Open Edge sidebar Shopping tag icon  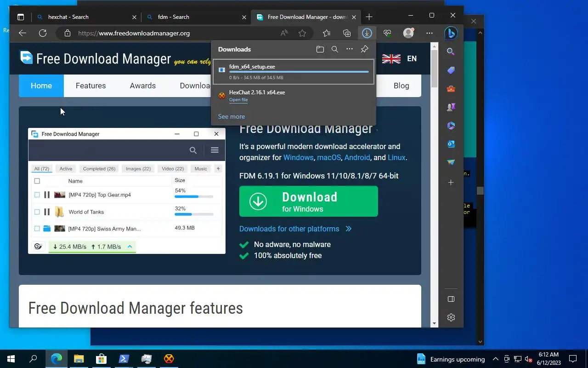pyautogui.click(x=451, y=70)
